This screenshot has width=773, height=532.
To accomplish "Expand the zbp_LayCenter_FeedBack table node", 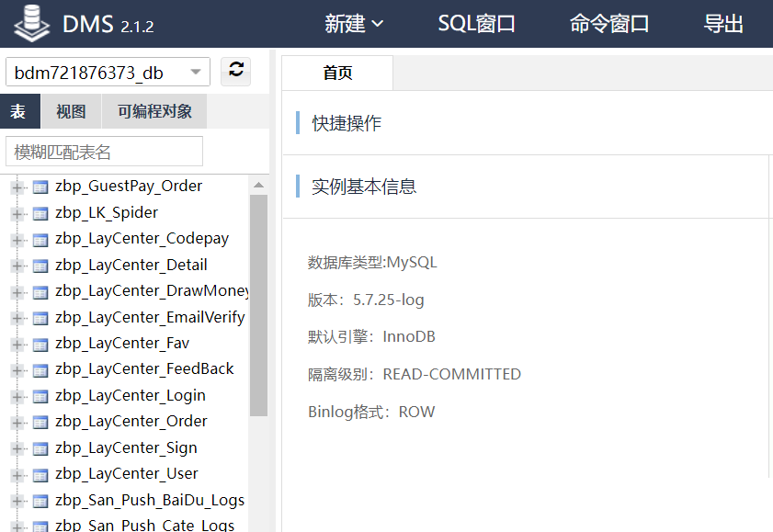I will [x=17, y=370].
